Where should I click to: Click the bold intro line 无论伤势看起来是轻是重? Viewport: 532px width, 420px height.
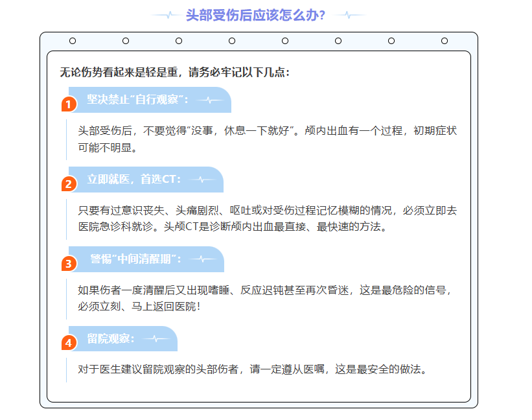point(175,72)
